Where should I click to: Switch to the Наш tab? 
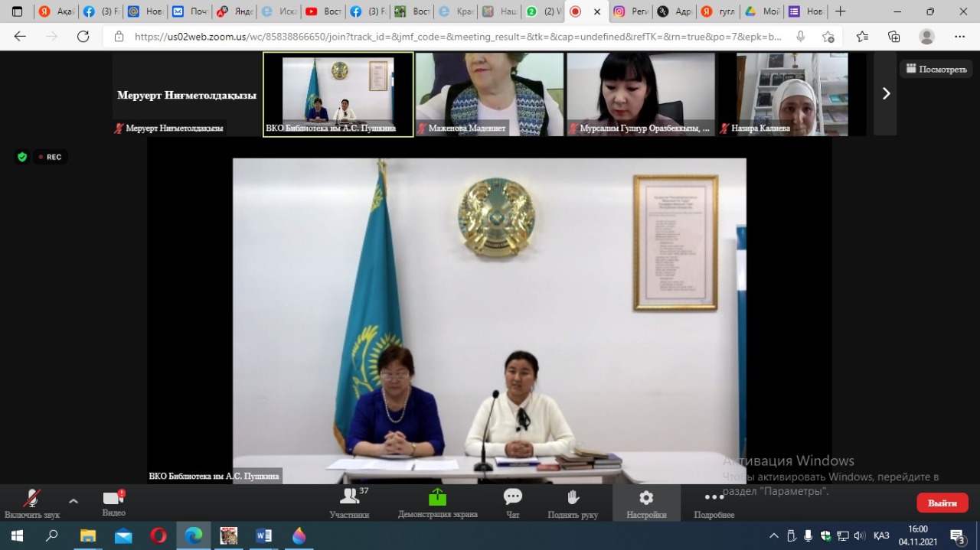(x=500, y=11)
